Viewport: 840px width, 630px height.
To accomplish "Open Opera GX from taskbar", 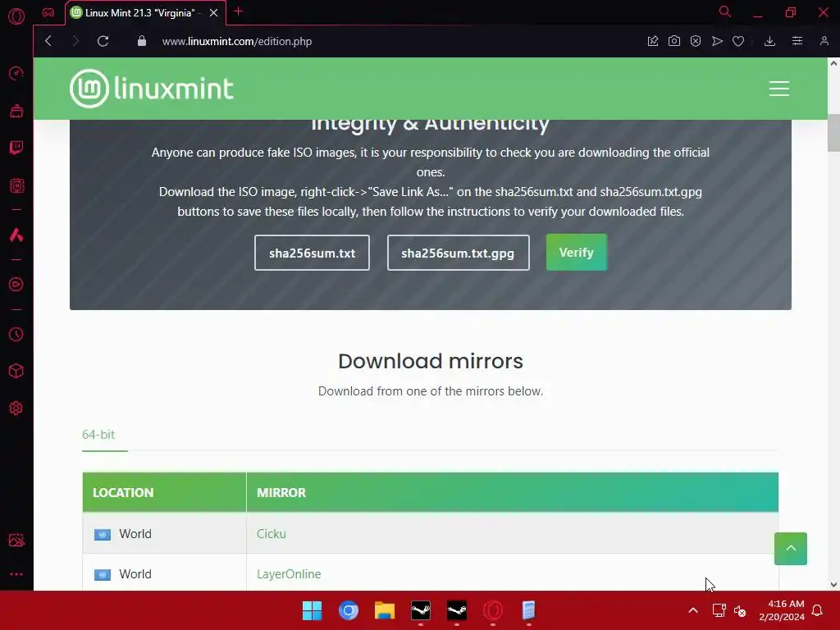I will (493, 610).
